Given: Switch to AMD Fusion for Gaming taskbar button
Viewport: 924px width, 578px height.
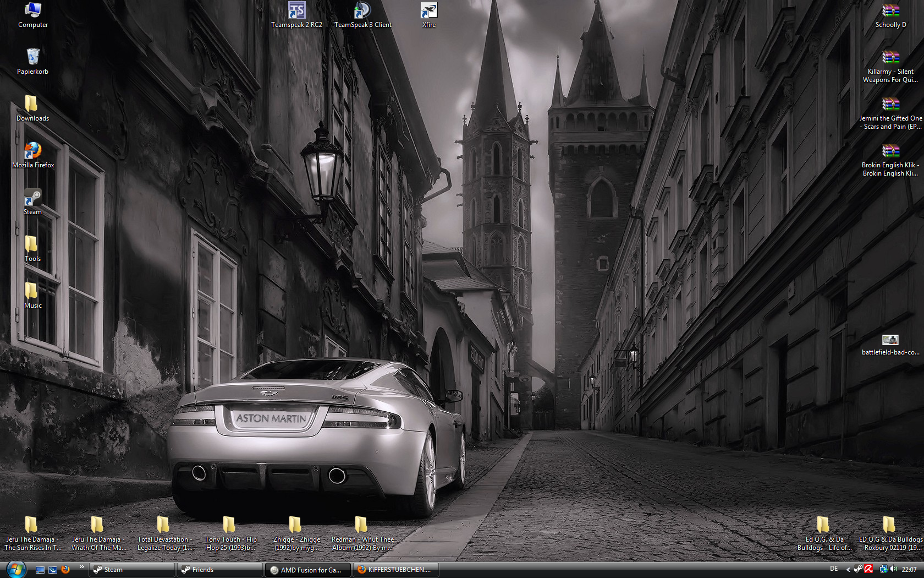Looking at the screenshot, I should point(308,570).
